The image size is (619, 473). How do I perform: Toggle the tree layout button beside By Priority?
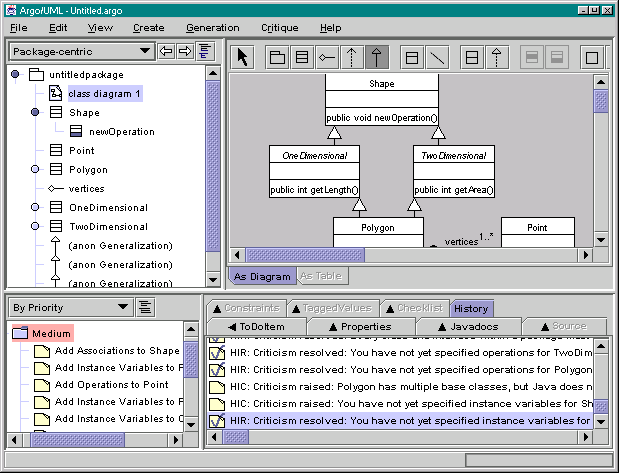click(144, 307)
